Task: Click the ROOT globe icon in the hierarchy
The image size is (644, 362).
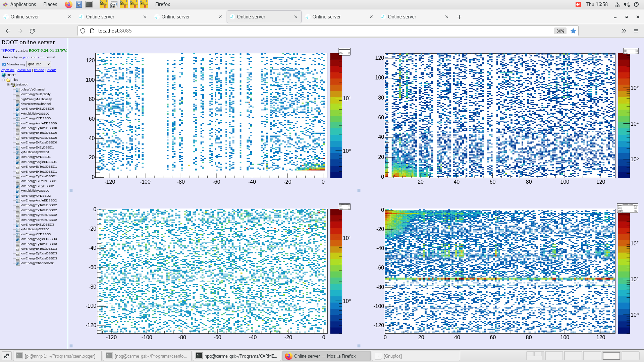Action: coord(4,75)
